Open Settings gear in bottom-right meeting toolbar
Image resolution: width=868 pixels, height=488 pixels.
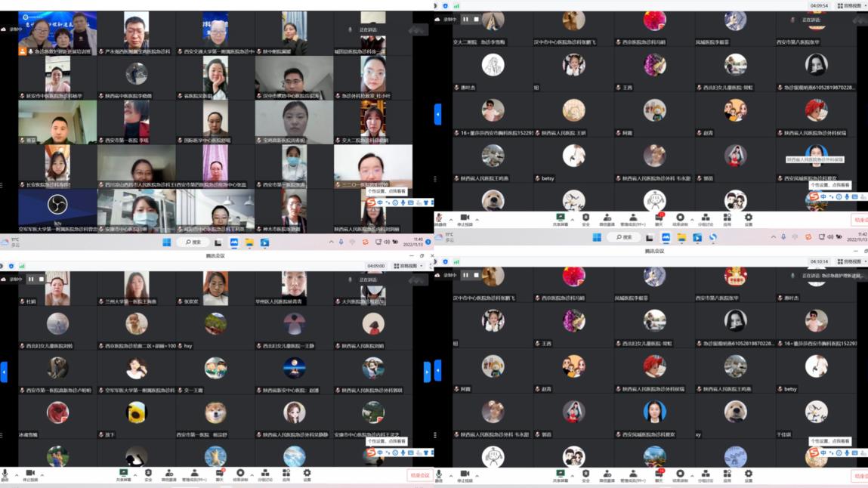748,474
